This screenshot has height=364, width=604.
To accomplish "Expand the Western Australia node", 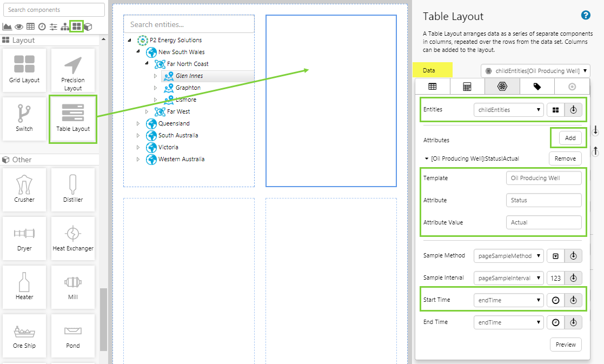I will 138,159.
